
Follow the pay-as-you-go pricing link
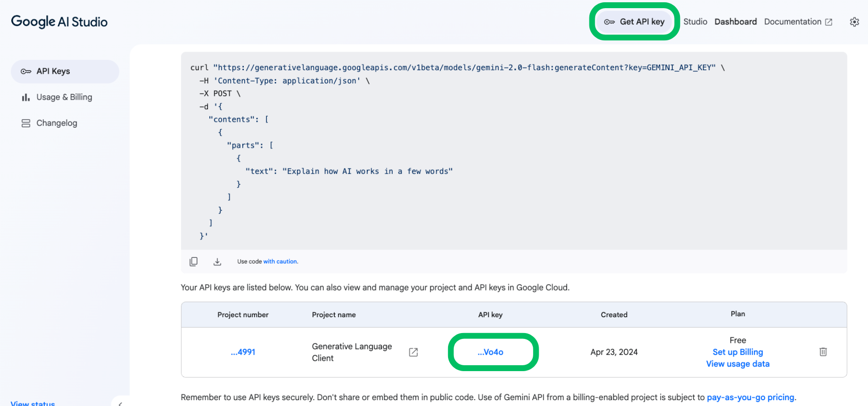[x=750, y=397]
